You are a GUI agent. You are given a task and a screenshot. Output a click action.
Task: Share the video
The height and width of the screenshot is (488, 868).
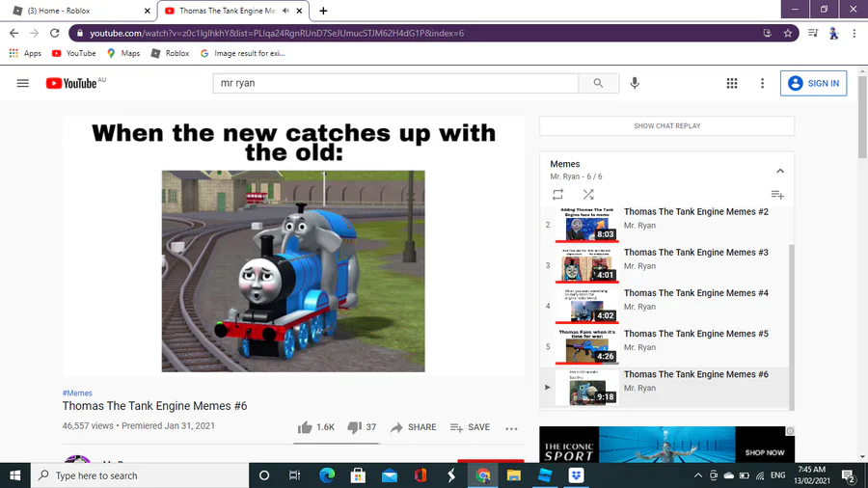click(x=413, y=427)
